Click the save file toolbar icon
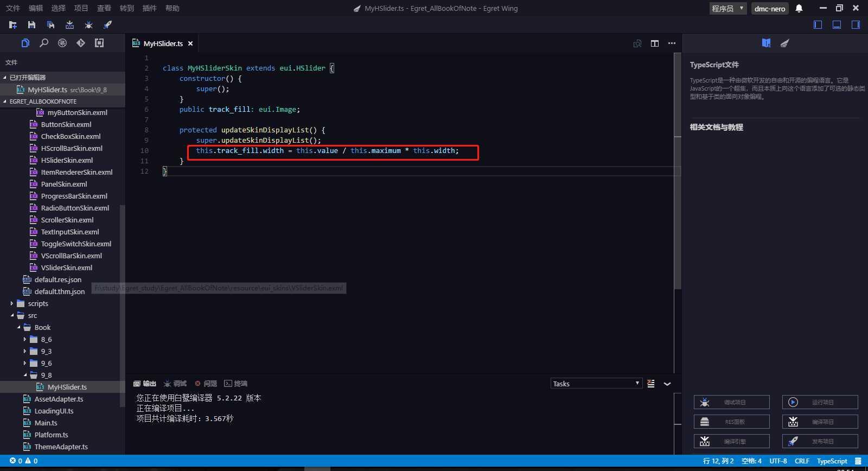 (31, 25)
